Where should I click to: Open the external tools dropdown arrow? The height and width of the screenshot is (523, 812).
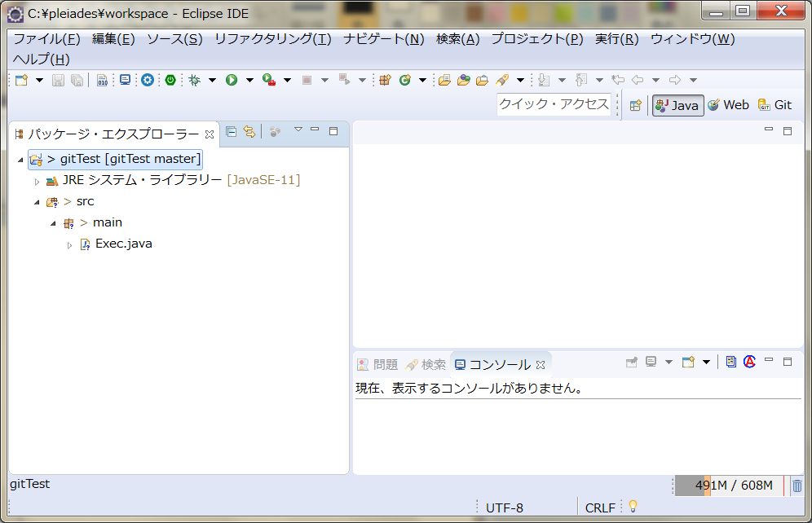288,80
